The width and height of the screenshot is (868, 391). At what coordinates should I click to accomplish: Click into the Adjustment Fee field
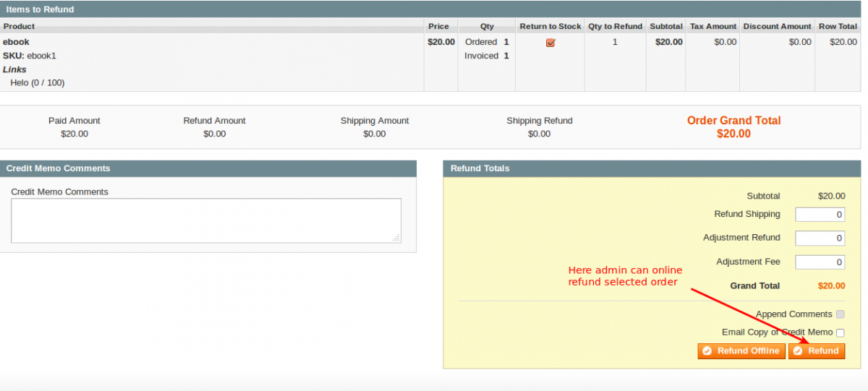[820, 262]
